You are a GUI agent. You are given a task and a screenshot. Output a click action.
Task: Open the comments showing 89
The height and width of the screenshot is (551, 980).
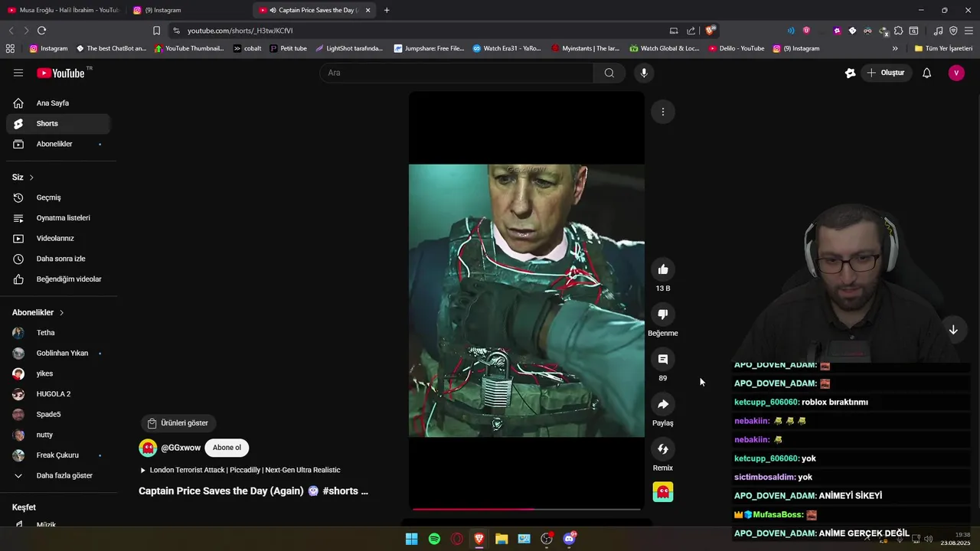pyautogui.click(x=663, y=359)
